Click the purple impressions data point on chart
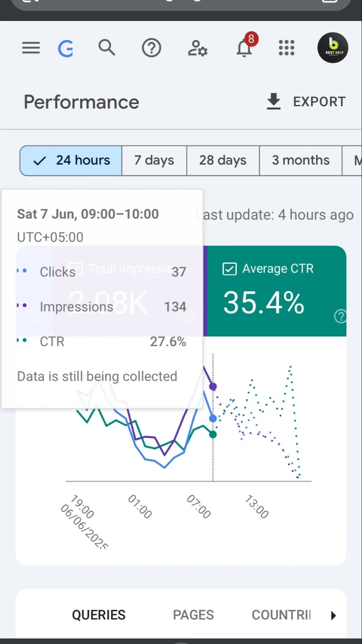The image size is (362, 644). pos(213,386)
